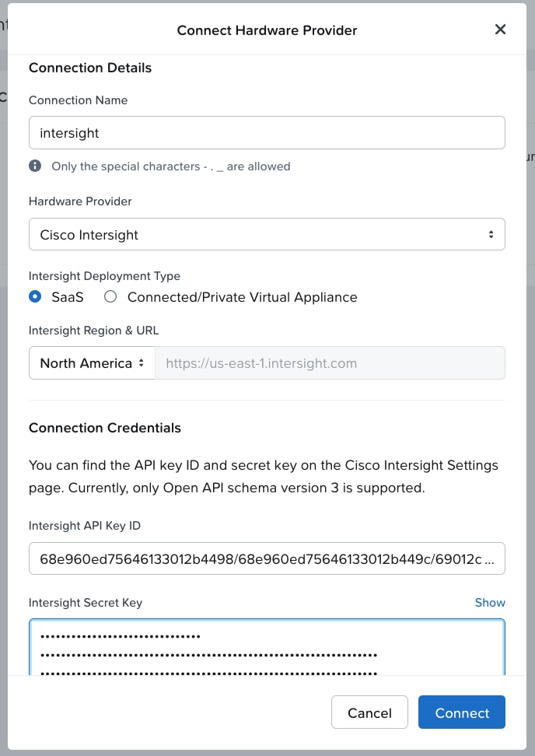Click the greyed-out Intersight URL field
The image size is (535, 756).
(330, 362)
